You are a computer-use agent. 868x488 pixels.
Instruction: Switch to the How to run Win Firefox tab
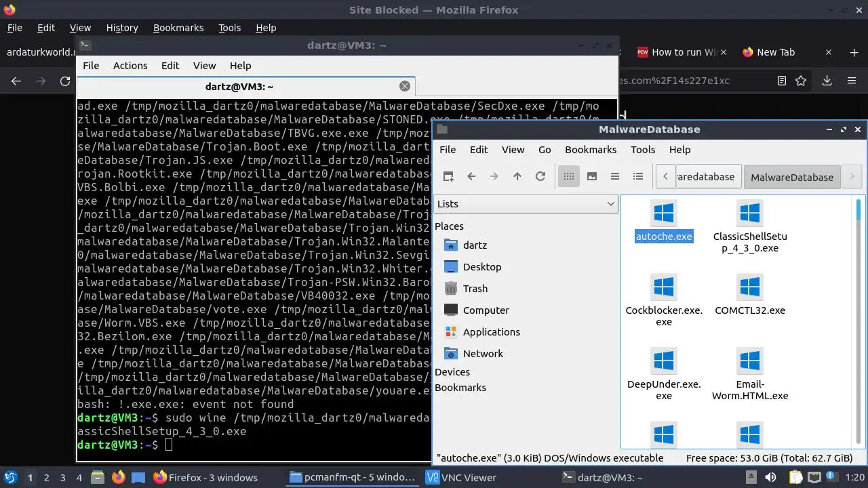click(x=683, y=52)
